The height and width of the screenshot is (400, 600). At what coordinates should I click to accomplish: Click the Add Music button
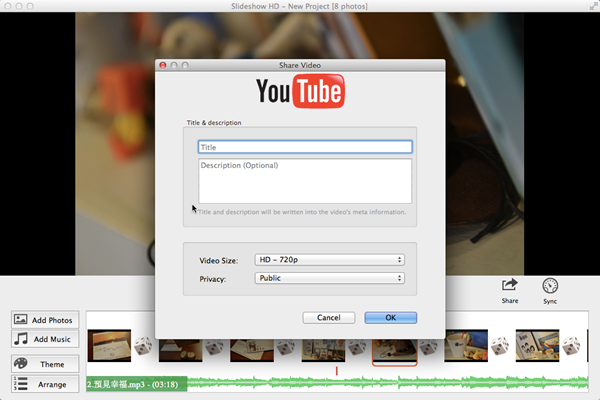[45, 339]
